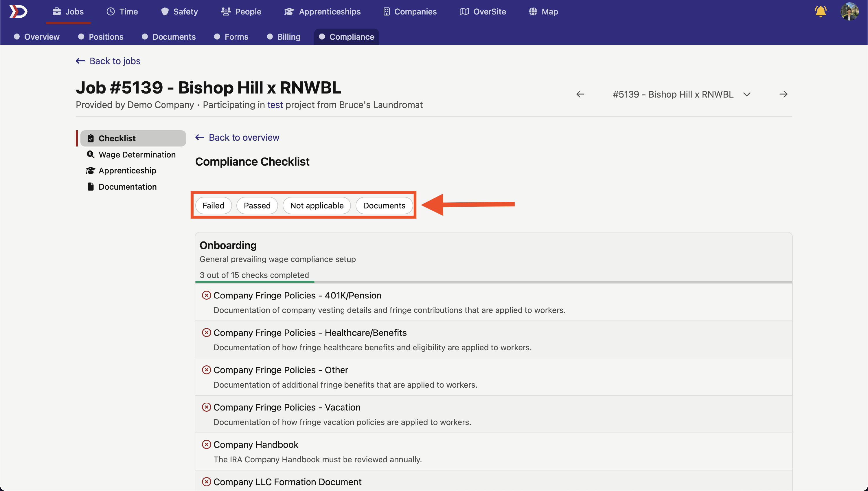Click failed status icon for Company Handbook
868x491 pixels.
(x=206, y=444)
